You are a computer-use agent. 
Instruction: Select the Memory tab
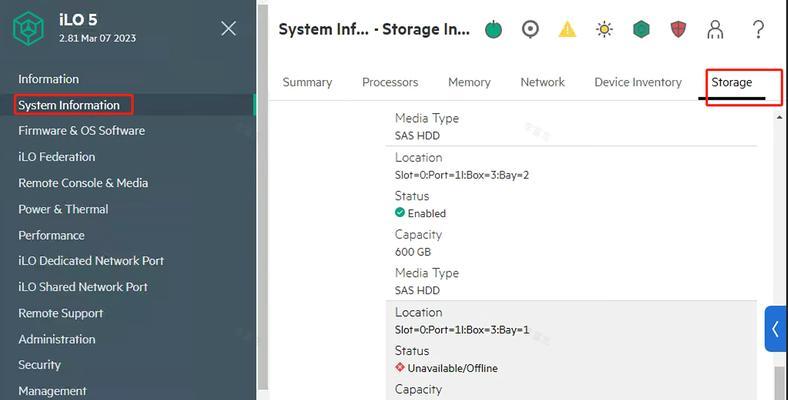point(469,82)
